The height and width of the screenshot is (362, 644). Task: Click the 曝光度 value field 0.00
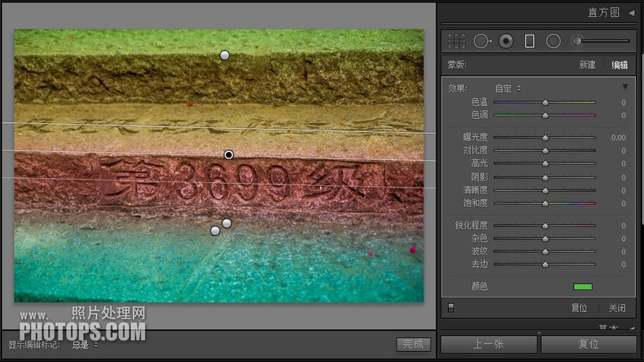pyautogui.click(x=618, y=138)
